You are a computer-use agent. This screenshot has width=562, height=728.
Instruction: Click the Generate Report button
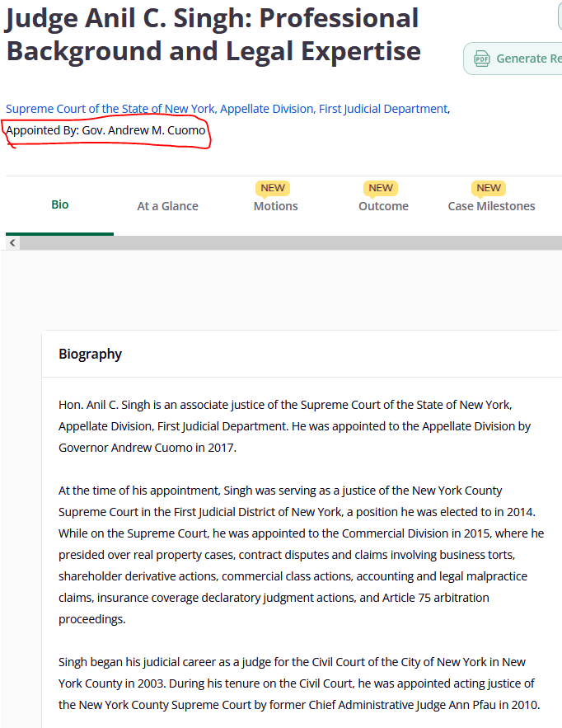pyautogui.click(x=513, y=59)
